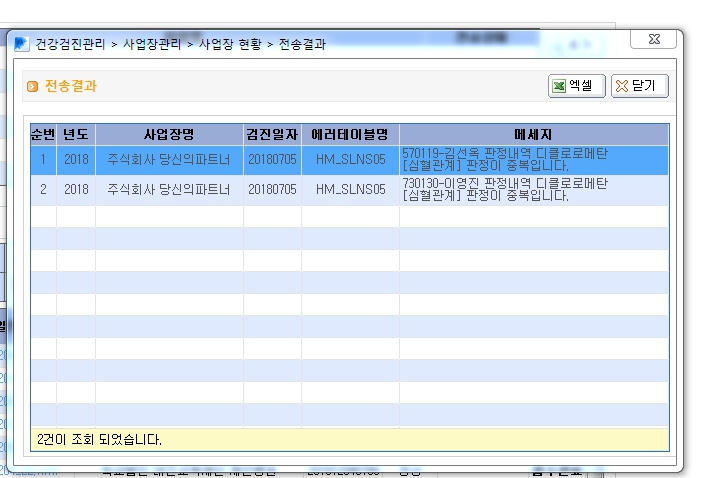The width and height of the screenshot is (704, 478).
Task: Click the red X icon on 닫기
Action: [x=622, y=86]
